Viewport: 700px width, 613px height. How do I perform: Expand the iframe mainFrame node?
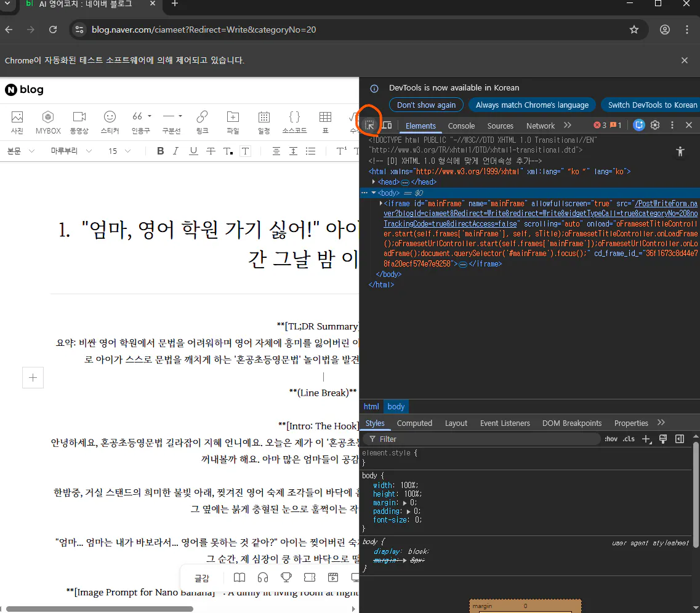[x=381, y=204]
